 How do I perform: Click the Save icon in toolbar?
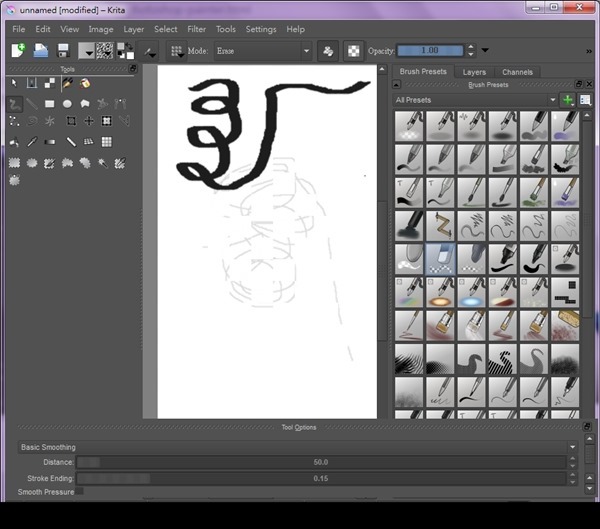63,51
